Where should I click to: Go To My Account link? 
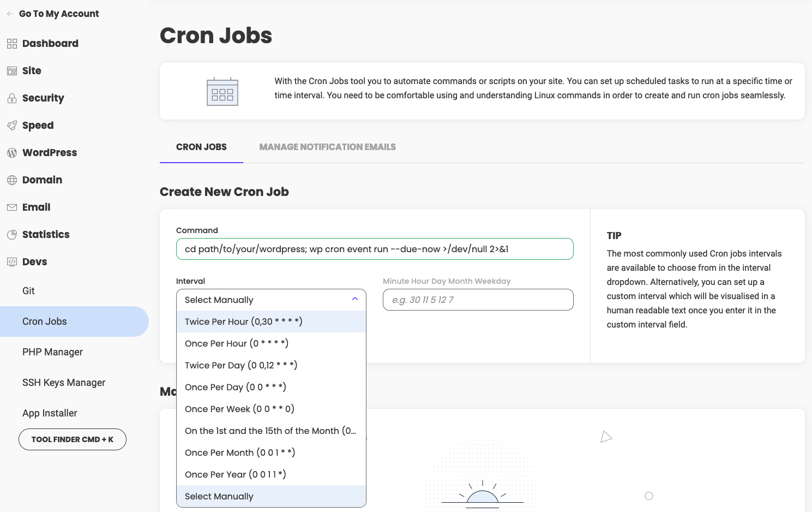coord(59,14)
